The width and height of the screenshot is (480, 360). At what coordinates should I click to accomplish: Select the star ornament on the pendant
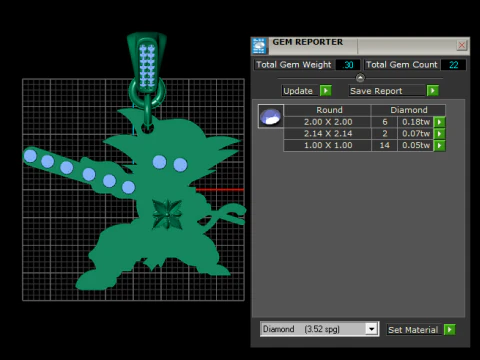pos(167,214)
